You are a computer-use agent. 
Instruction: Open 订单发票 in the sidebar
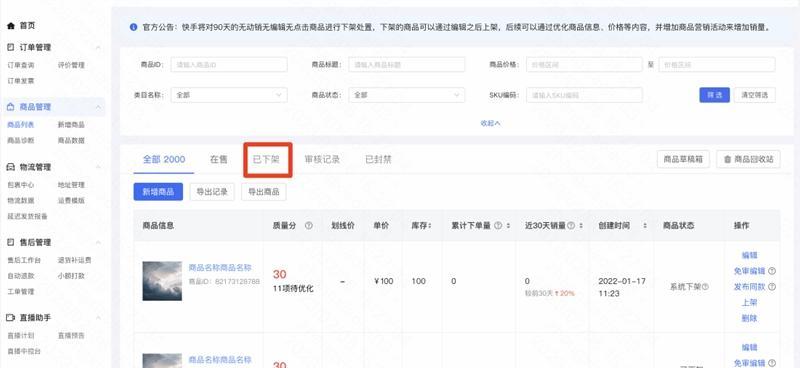tap(20, 81)
